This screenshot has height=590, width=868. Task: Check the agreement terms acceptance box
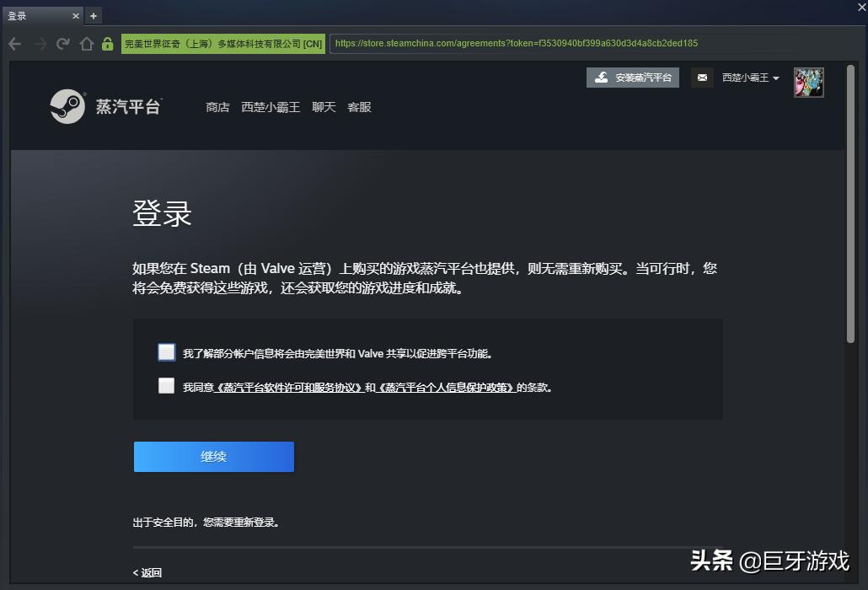click(166, 386)
